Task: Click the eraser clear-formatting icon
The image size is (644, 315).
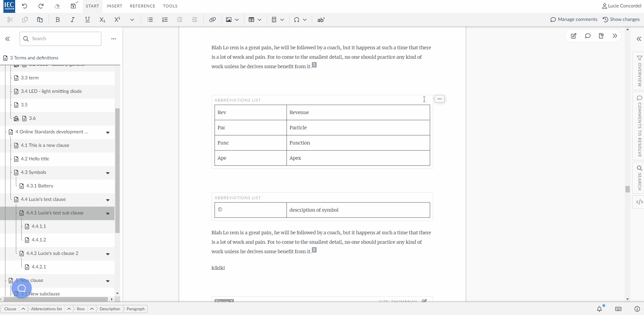Action: 57,6
